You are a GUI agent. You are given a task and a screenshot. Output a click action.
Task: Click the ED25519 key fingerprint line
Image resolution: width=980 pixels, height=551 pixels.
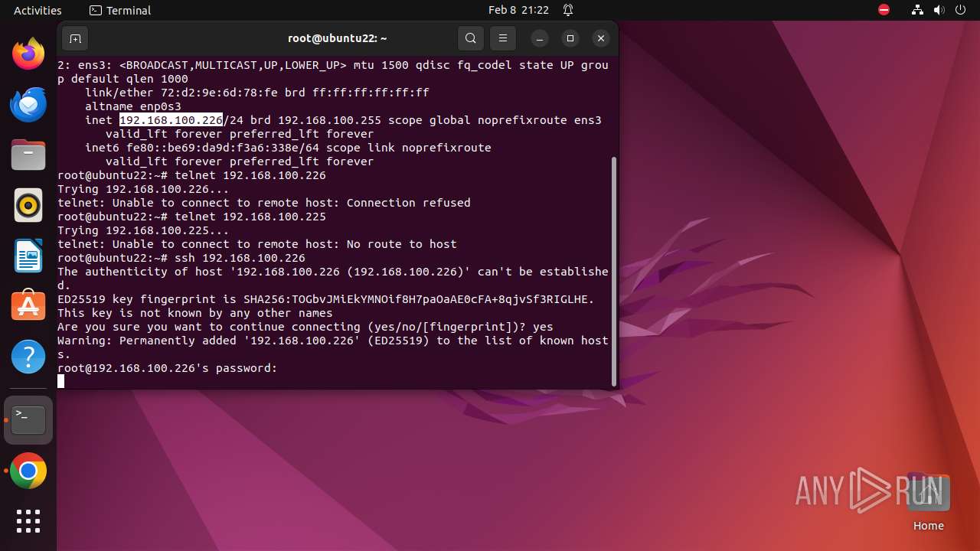coord(326,299)
